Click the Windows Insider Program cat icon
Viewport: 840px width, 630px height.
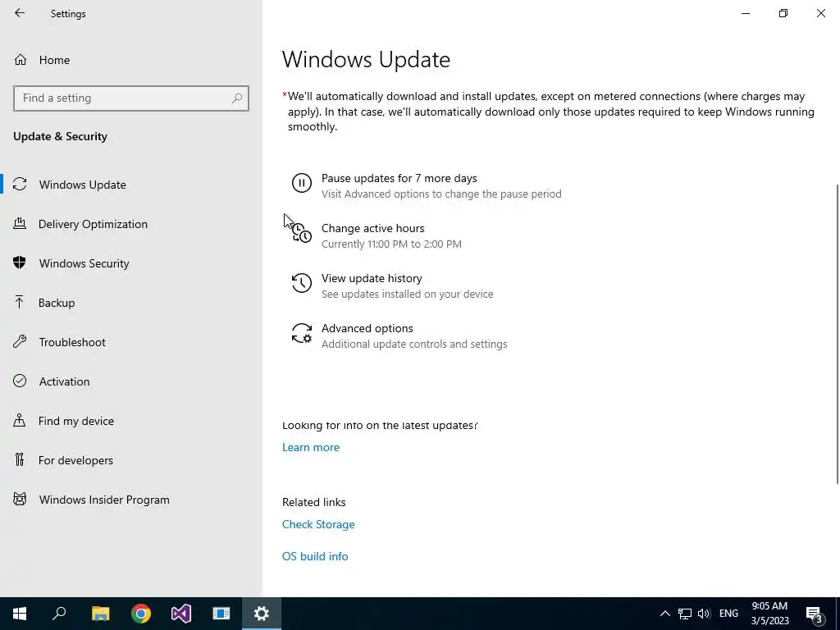(20, 500)
